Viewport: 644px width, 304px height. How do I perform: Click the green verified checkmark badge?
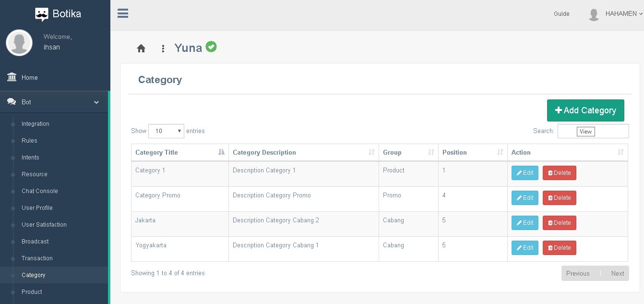tap(211, 47)
